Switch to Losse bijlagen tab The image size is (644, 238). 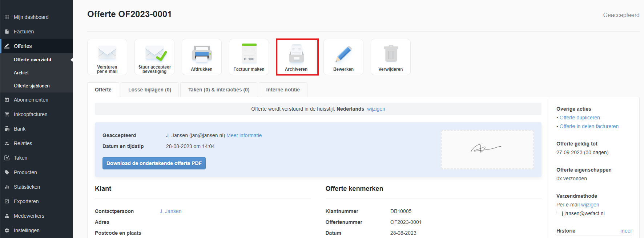[149, 90]
